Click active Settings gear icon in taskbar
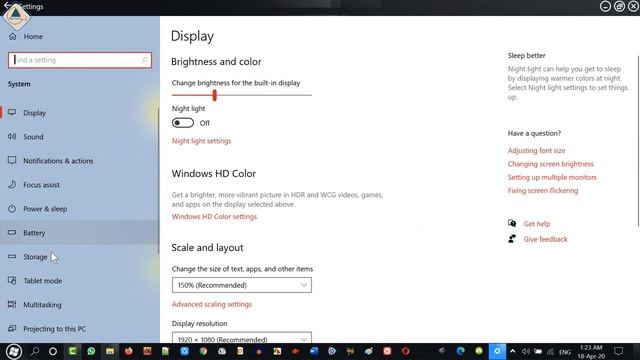 [x=497, y=351]
